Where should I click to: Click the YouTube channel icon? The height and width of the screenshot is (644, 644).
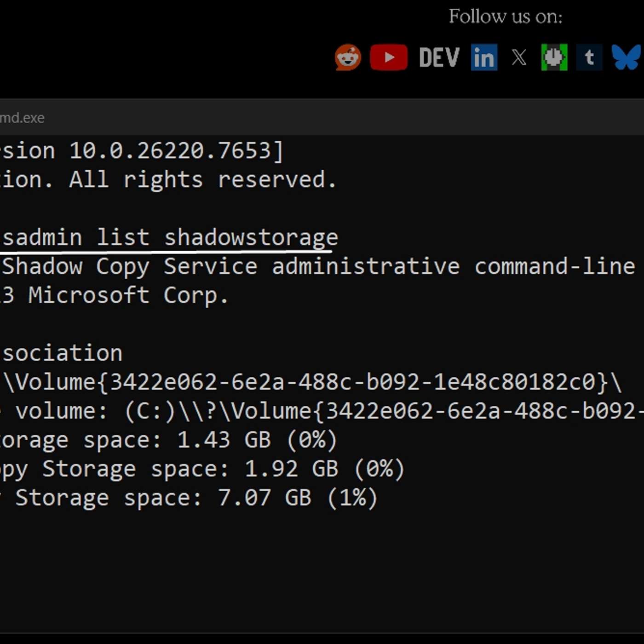[389, 57]
